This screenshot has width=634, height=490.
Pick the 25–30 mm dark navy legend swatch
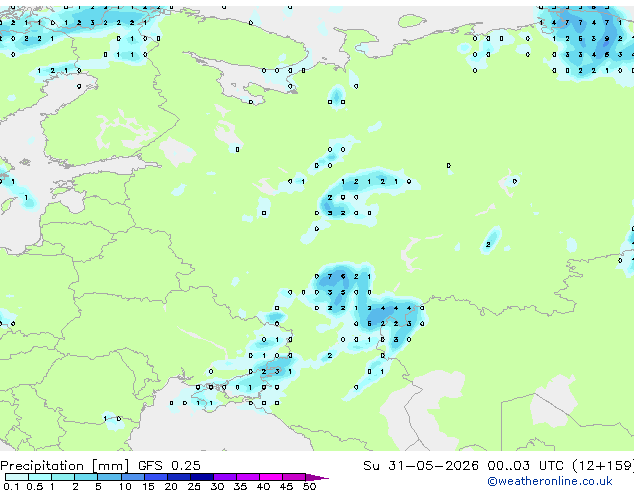tap(202, 477)
